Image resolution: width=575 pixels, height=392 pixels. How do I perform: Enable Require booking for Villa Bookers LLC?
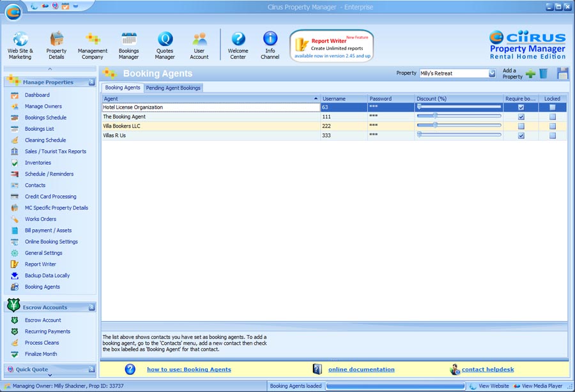[x=521, y=126]
